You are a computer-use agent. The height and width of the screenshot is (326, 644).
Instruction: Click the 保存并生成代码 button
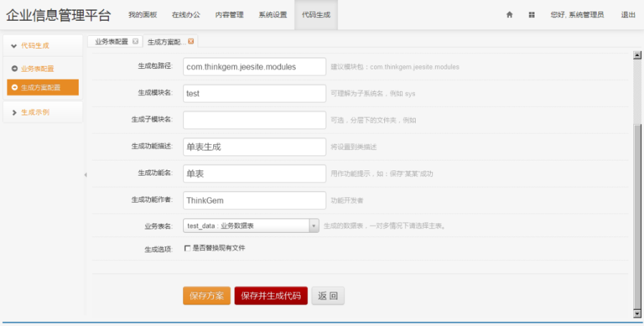(x=271, y=296)
